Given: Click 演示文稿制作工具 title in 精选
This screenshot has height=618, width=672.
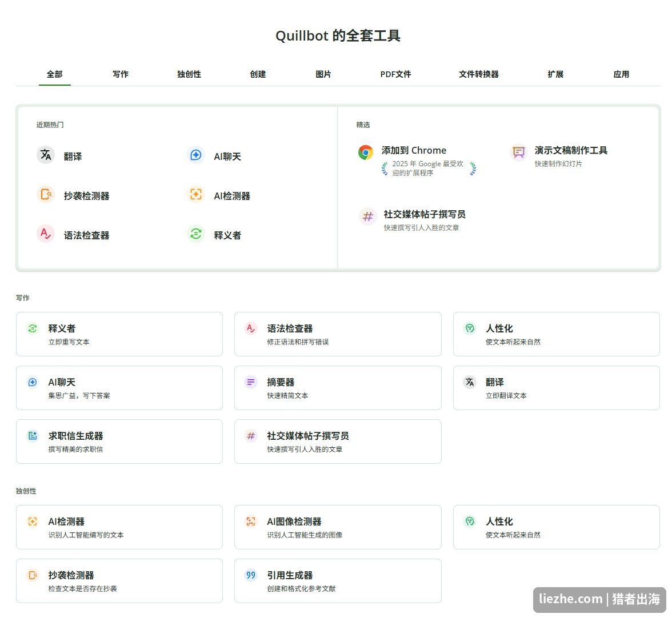Looking at the screenshot, I should point(571,150).
